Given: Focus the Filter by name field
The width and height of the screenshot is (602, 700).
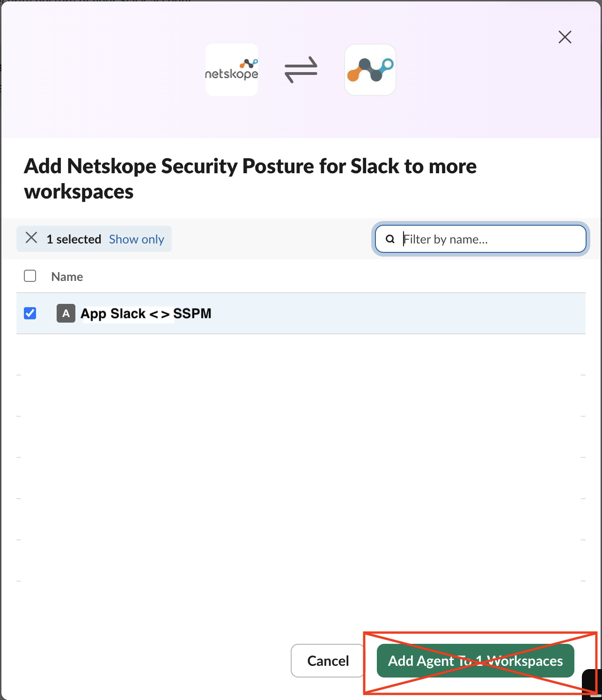Looking at the screenshot, I should coord(480,239).
